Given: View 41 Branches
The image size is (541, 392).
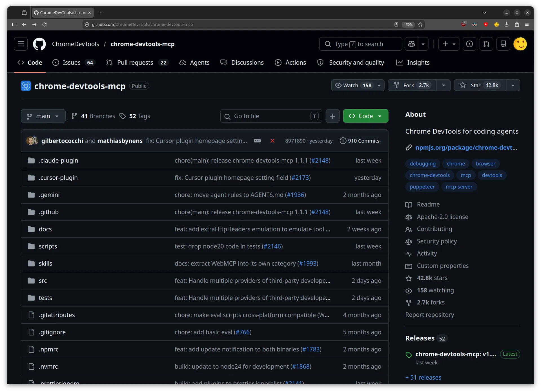Looking at the screenshot, I should [x=93, y=116].
